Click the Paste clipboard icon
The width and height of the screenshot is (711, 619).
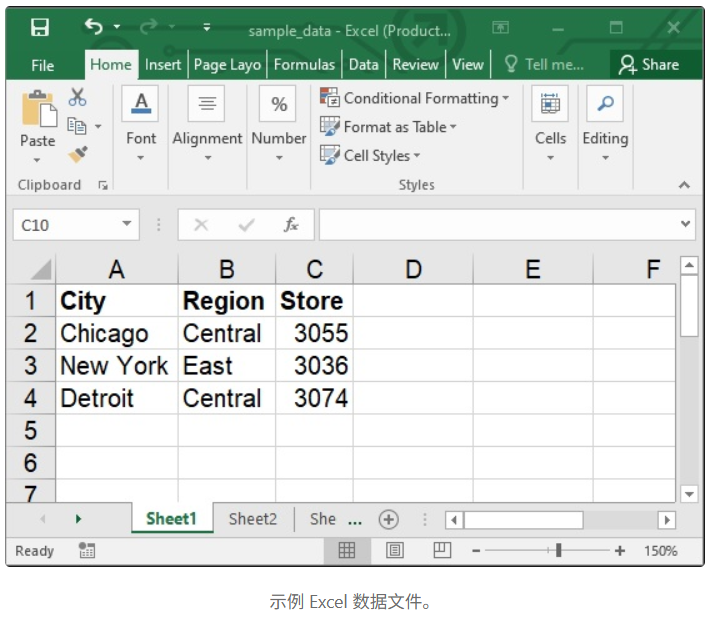coord(39,108)
